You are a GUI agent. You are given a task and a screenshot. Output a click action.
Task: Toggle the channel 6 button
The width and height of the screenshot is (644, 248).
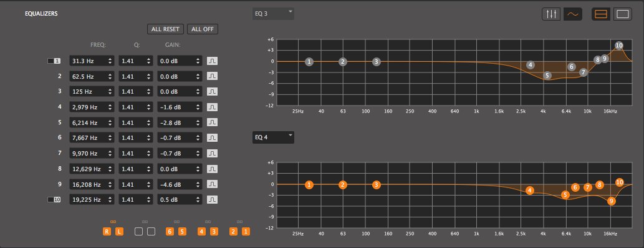(x=170, y=232)
